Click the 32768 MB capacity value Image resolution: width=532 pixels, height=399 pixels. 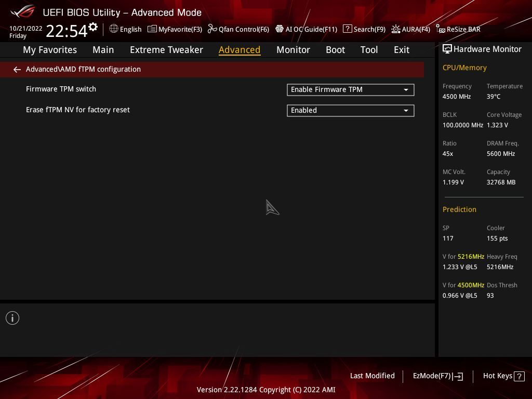point(501,182)
